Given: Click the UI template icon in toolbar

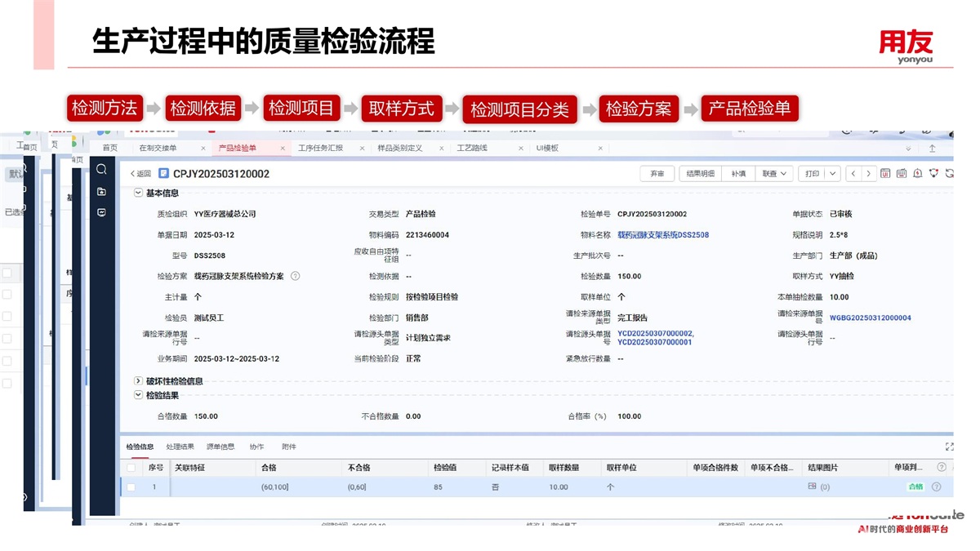Looking at the screenshot, I should [x=885, y=174].
